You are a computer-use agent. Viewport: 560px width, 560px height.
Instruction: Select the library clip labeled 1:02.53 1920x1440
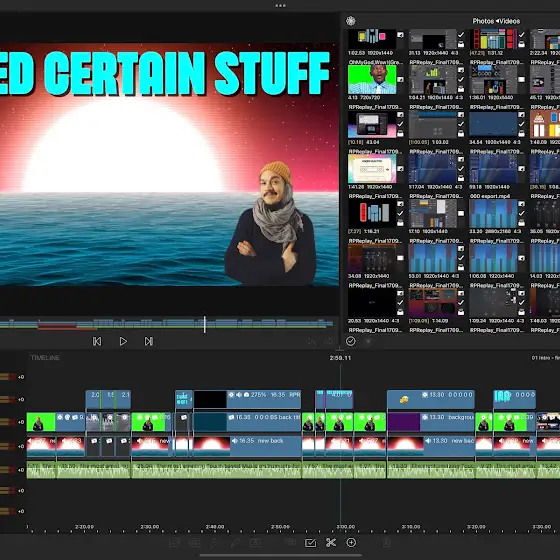372,39
